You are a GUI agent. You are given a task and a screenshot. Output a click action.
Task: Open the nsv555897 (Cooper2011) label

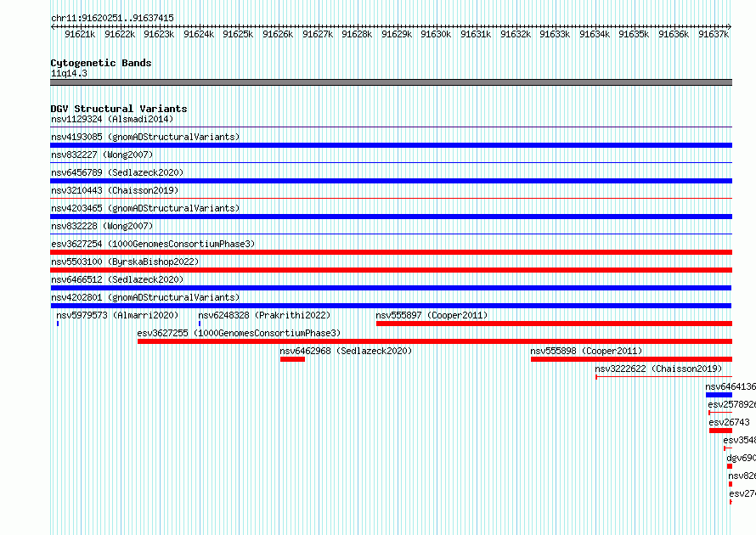(x=432, y=315)
